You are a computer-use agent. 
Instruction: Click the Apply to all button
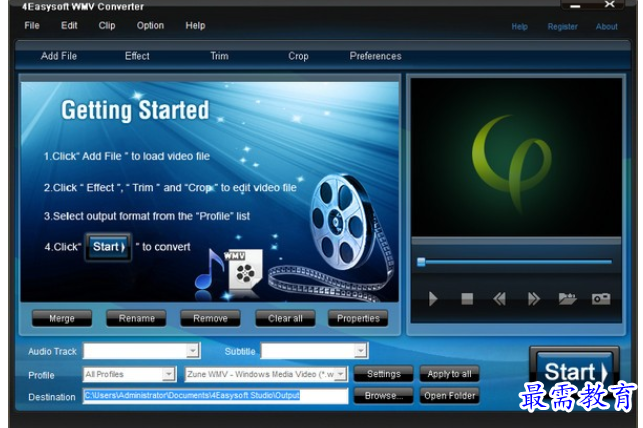click(449, 374)
